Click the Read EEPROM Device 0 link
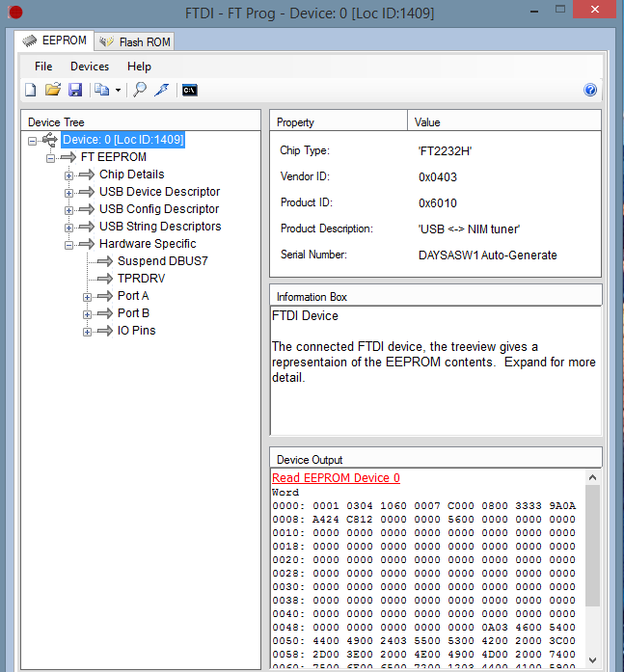Screen dimensions: 624x672 tap(336, 478)
